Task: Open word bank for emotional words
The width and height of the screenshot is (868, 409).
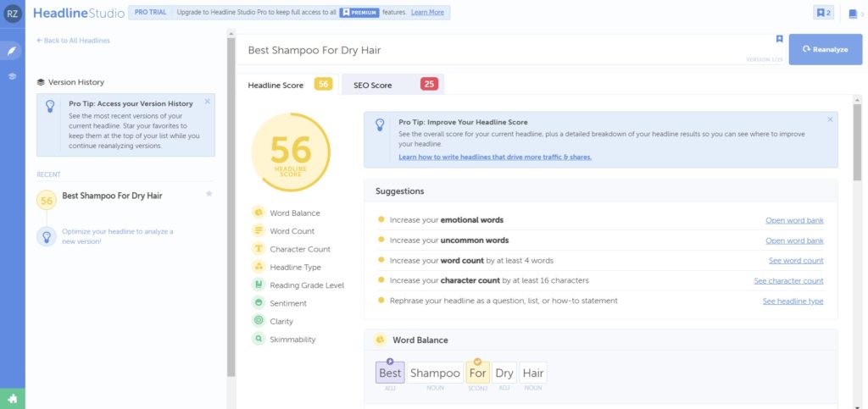Action: (794, 220)
